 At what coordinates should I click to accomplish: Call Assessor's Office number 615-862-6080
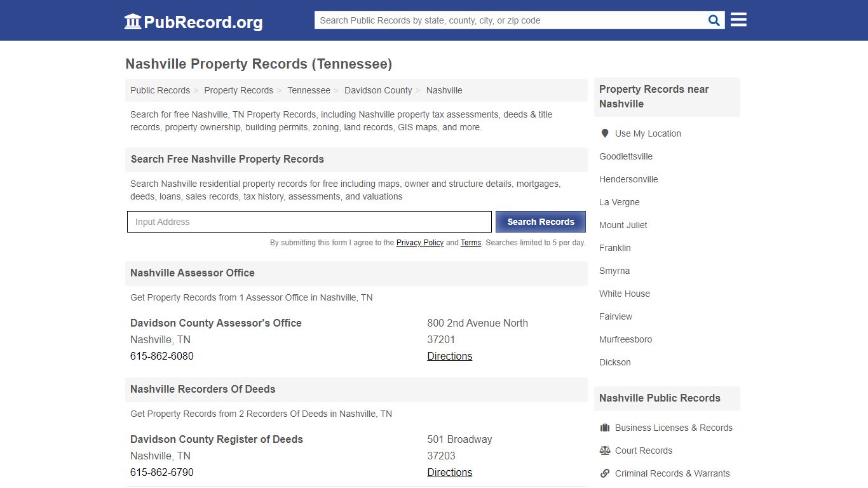point(162,356)
